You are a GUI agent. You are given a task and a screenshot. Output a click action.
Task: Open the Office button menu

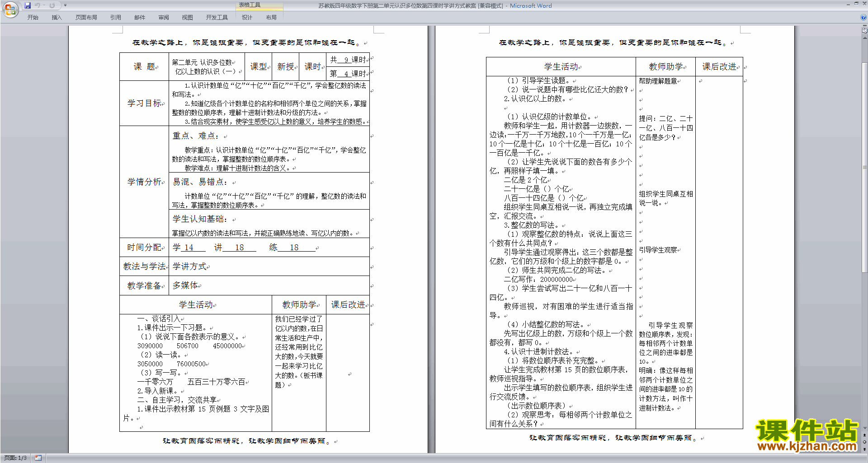click(10, 9)
